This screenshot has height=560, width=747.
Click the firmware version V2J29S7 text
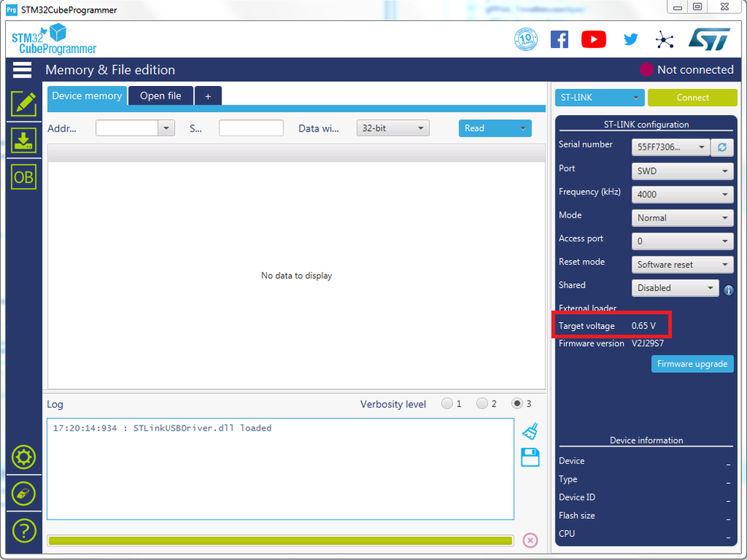(x=648, y=343)
